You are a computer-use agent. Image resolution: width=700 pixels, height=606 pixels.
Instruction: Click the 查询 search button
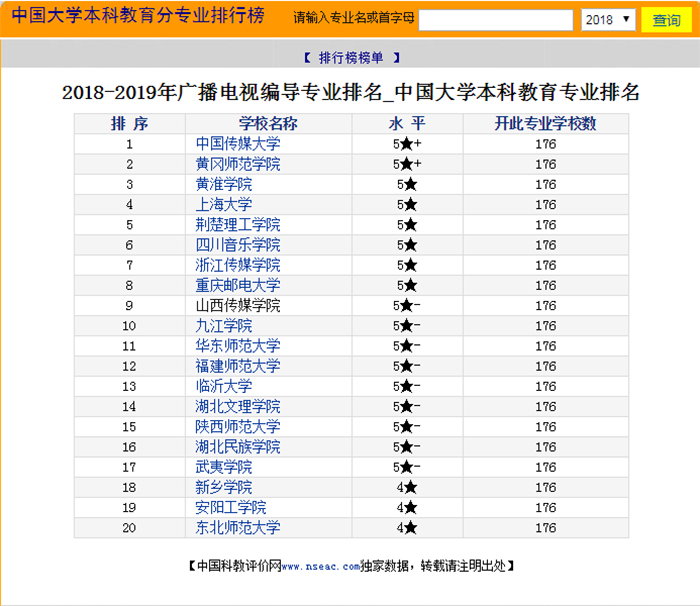pyautogui.click(x=665, y=20)
